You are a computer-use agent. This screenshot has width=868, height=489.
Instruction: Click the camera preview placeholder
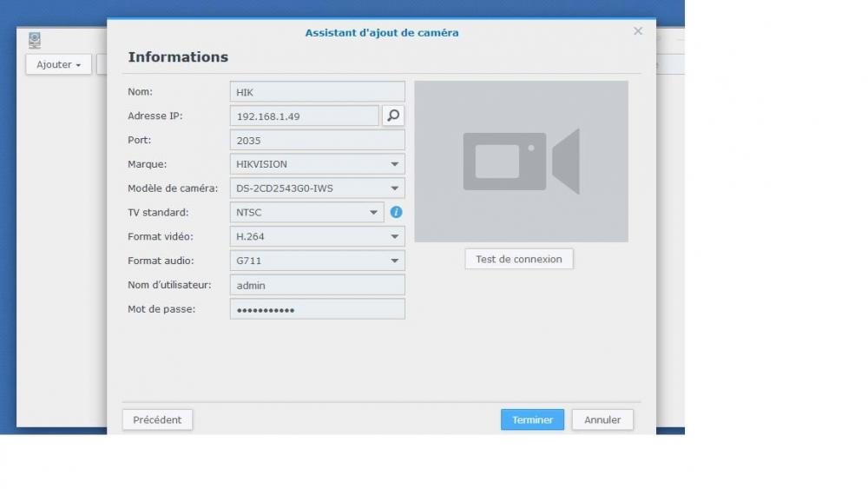[x=521, y=162]
